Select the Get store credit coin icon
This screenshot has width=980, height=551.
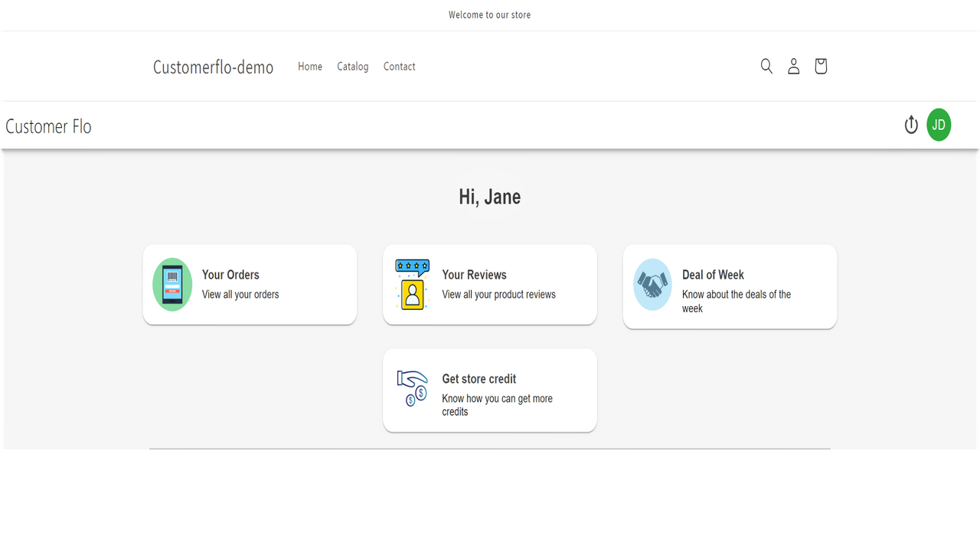[x=412, y=389]
